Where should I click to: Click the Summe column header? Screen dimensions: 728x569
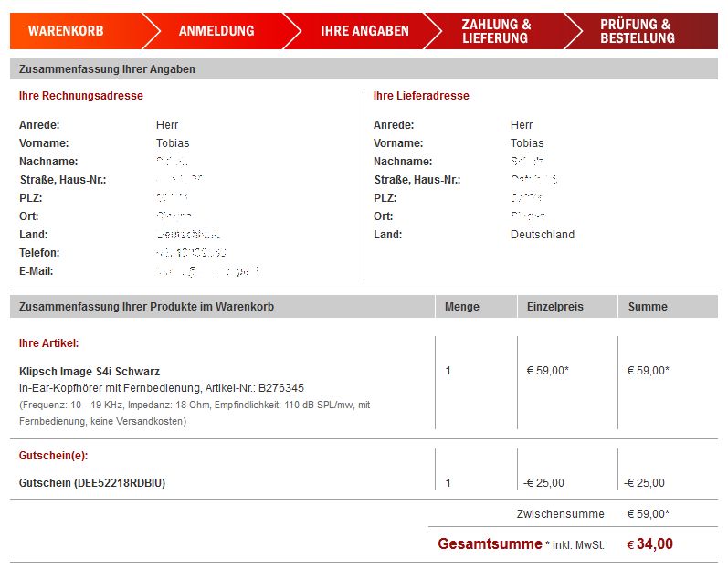point(648,307)
